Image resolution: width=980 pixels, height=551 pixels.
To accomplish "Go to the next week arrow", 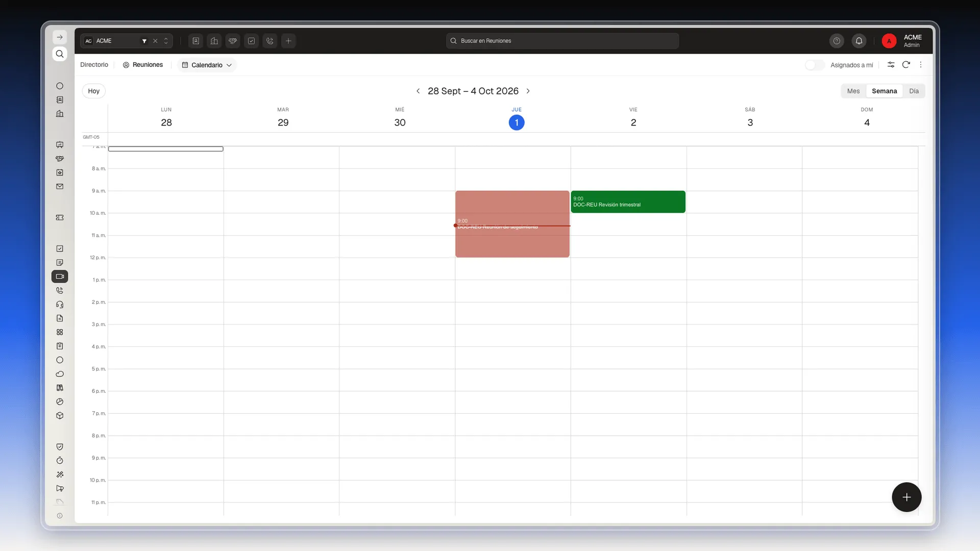I will point(528,91).
